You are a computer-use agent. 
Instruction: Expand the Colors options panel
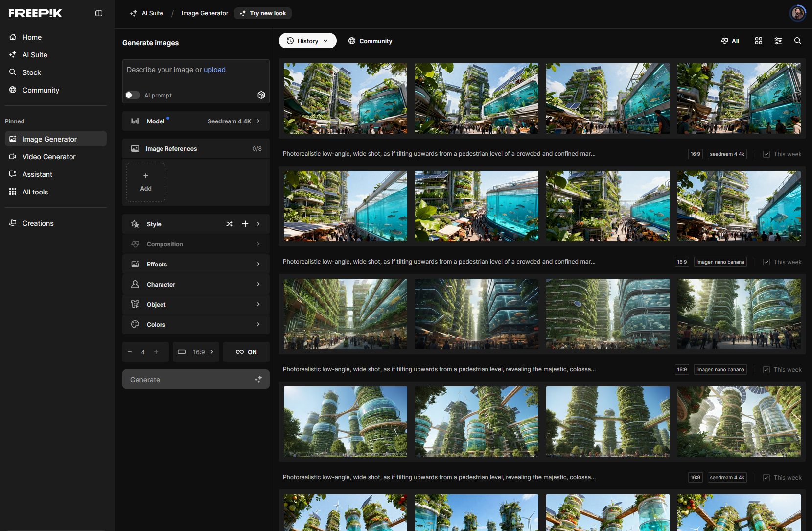196,325
